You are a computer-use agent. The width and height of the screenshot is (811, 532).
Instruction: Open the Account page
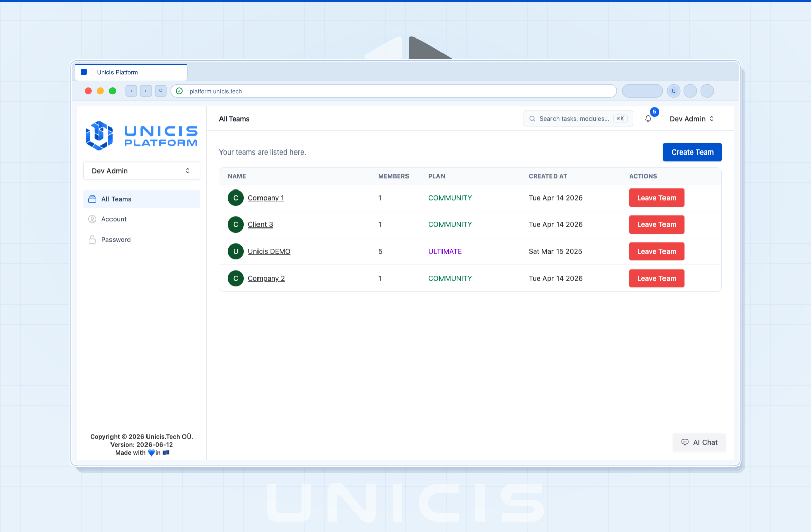[141, 219]
